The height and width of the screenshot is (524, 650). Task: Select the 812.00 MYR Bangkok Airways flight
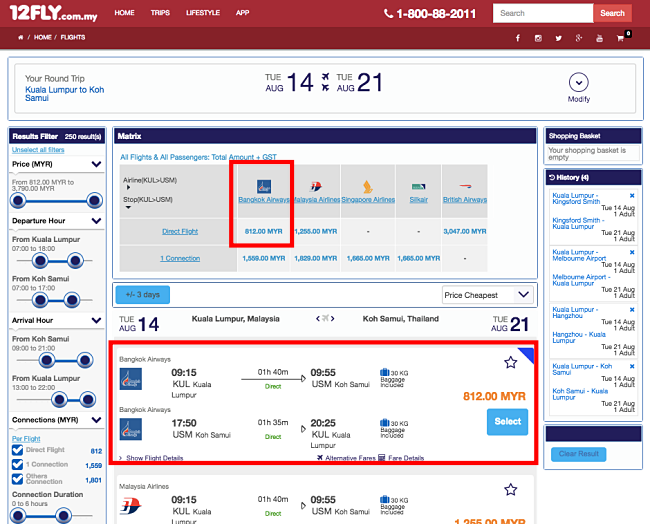(x=507, y=422)
